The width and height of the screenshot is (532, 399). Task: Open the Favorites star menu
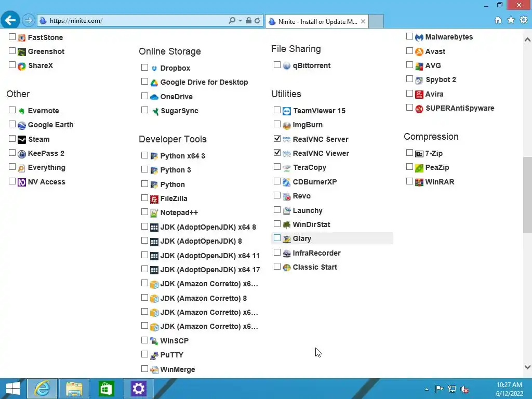coord(511,20)
